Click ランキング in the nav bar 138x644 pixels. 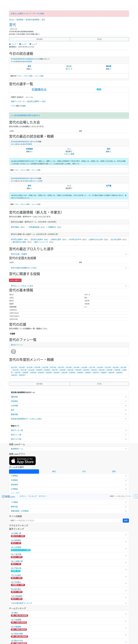click(32, 496)
